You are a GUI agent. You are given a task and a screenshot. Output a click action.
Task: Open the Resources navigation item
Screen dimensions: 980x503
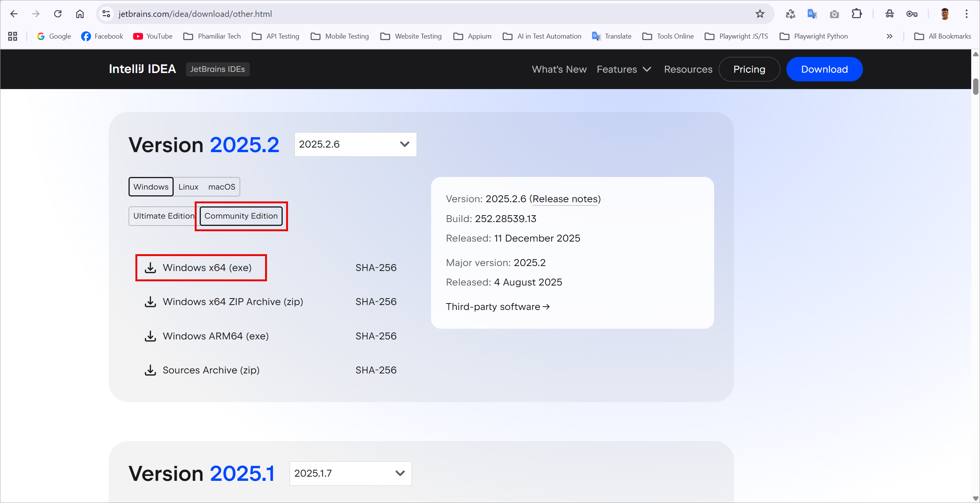(x=688, y=69)
